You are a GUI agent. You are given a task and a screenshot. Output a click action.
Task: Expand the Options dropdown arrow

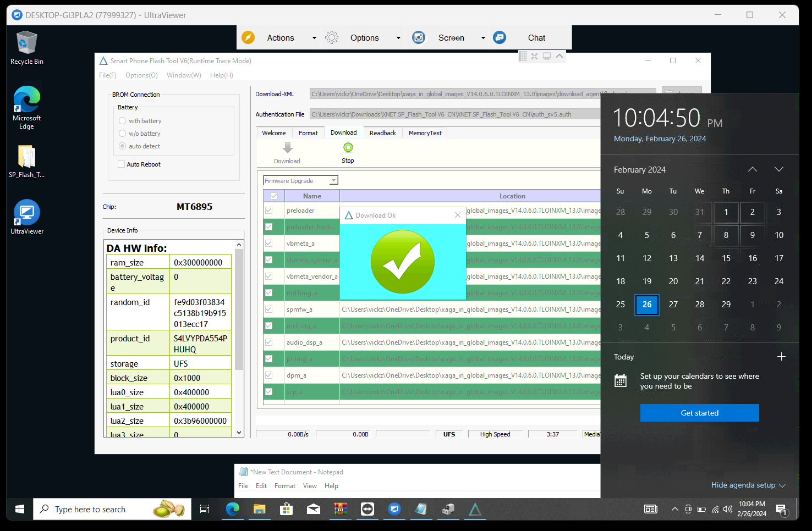click(398, 38)
